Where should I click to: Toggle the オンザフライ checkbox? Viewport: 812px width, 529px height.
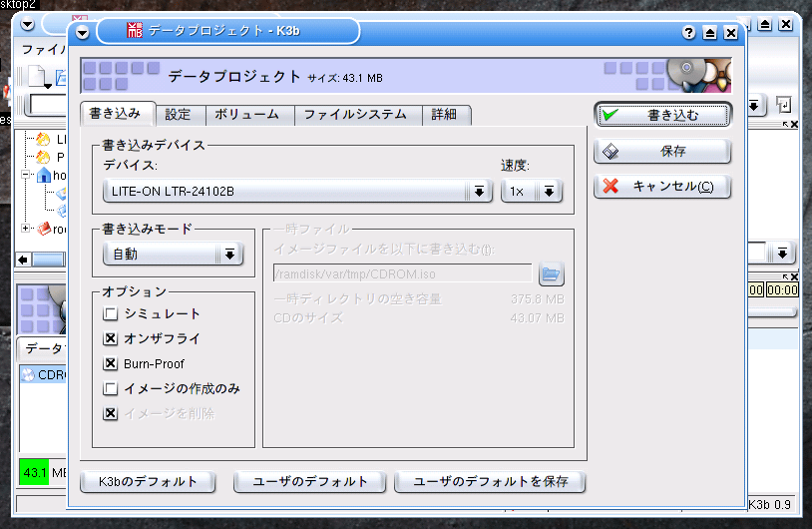(110, 338)
